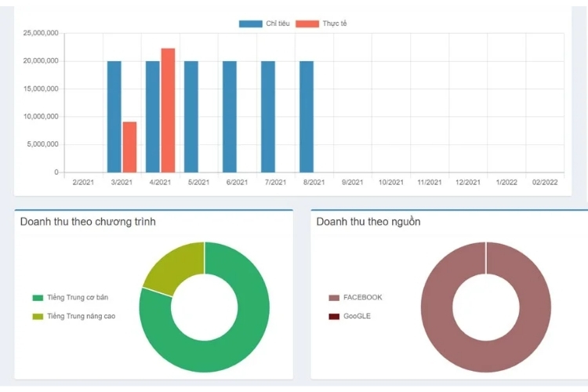Select the blue bar for 8/2021
Image resolution: width=588 pixels, height=392 pixels.
click(307, 116)
